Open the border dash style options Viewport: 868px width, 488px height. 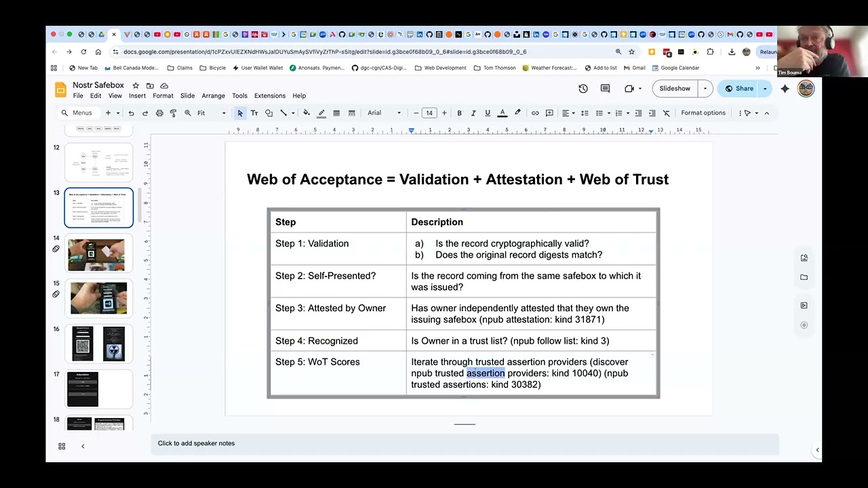351,113
